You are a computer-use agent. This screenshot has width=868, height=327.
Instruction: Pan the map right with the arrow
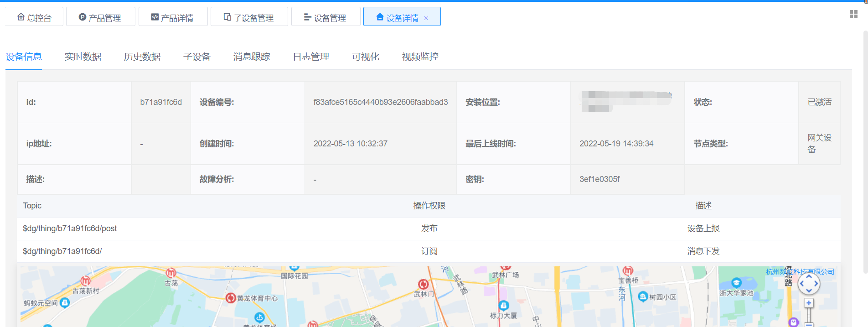816,284
